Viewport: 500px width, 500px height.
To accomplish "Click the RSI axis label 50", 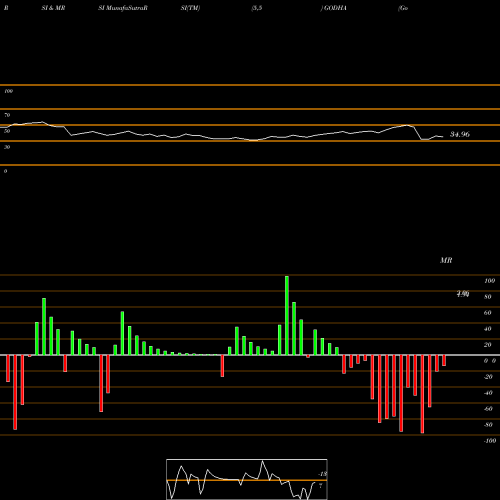I will click(x=7, y=131).
